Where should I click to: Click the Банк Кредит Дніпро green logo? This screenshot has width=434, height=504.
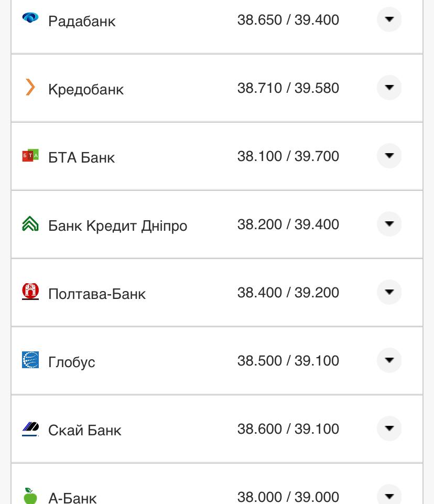30,224
